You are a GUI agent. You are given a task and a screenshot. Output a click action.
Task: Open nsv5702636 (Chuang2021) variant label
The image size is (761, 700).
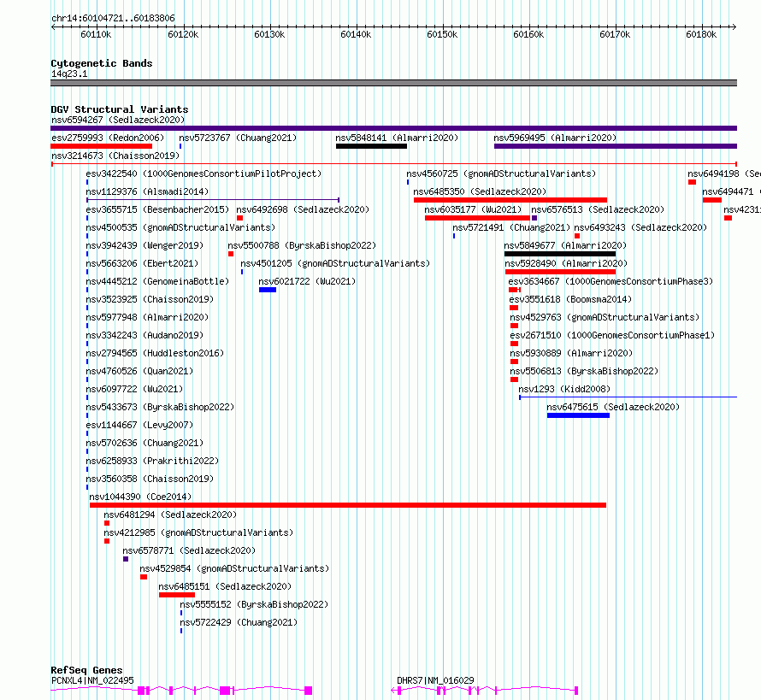(x=145, y=443)
